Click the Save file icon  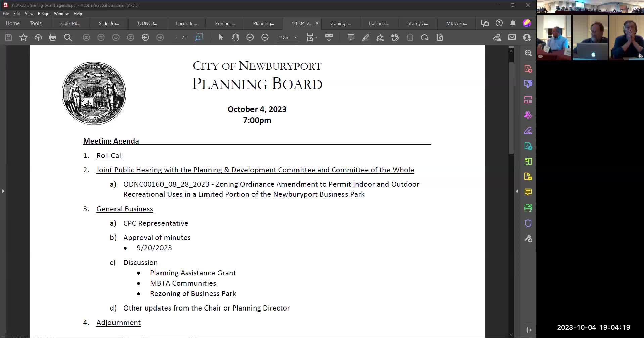9,37
